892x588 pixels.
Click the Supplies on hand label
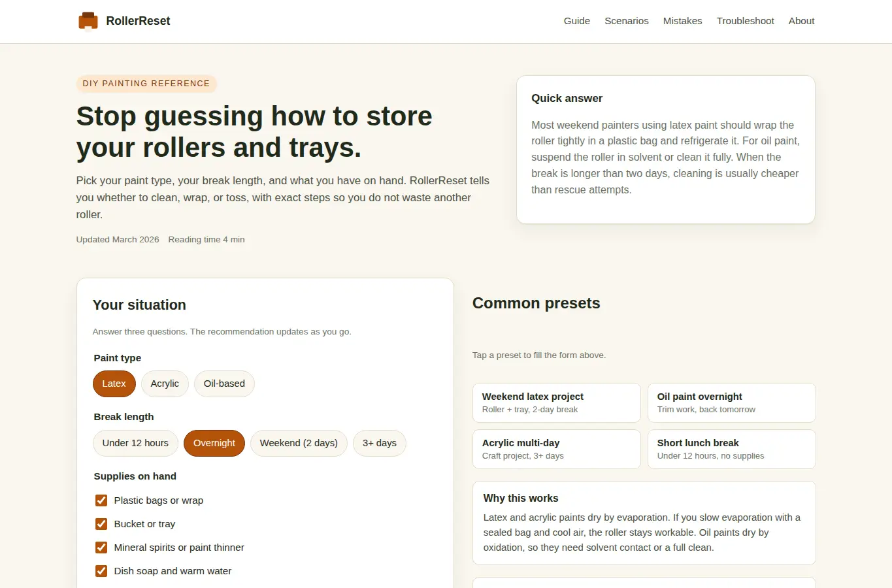[x=135, y=476]
